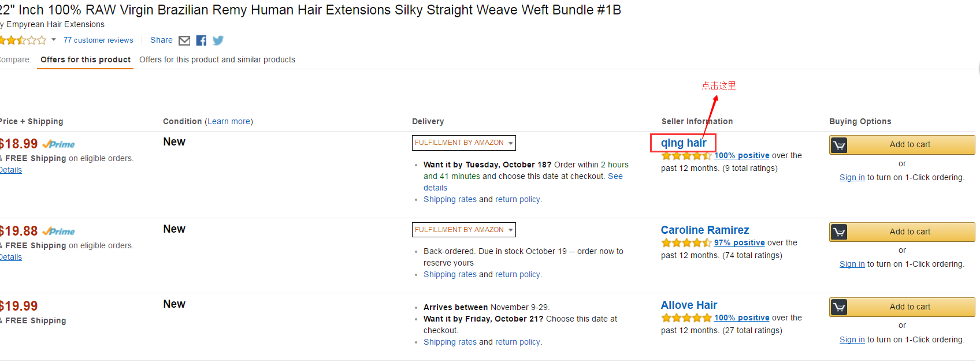Screen dimensions: 980x362
Task: Open Caroline Ramirez seller link
Action: 705,230
